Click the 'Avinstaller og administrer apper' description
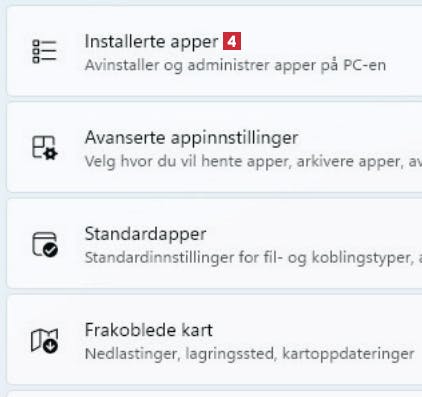The width and height of the screenshot is (422, 397). (x=235, y=65)
